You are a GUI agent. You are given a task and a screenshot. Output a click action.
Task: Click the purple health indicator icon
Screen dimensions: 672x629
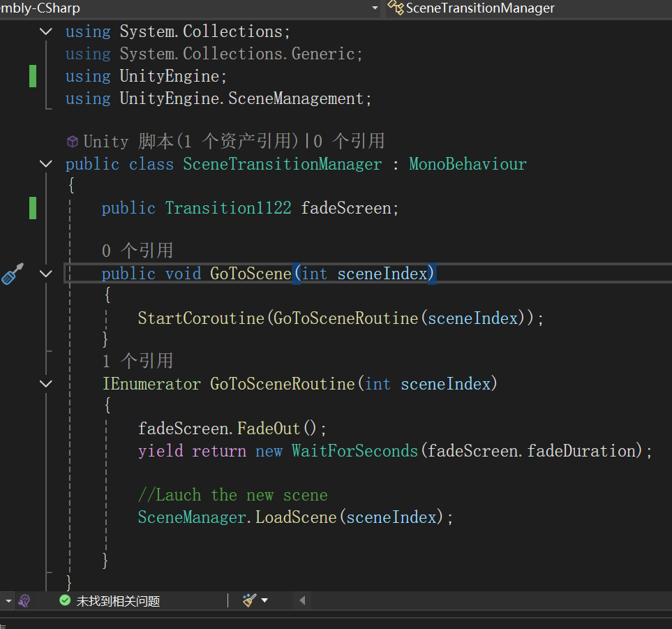[24, 600]
